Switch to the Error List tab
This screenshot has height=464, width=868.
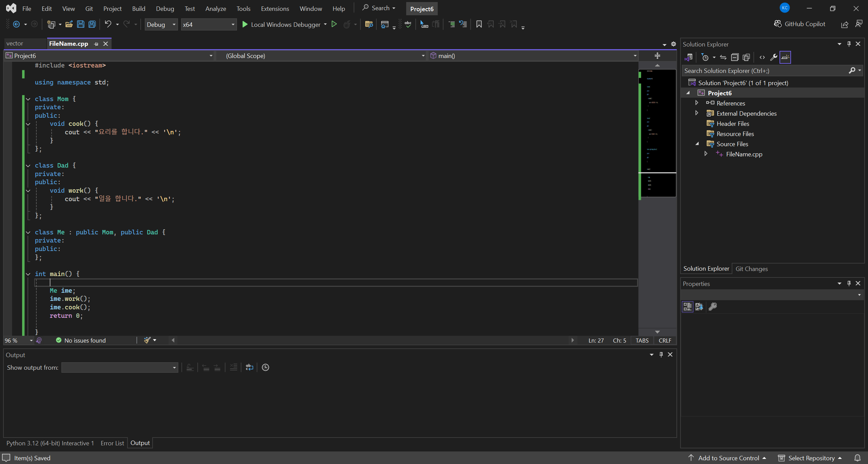pyautogui.click(x=112, y=443)
